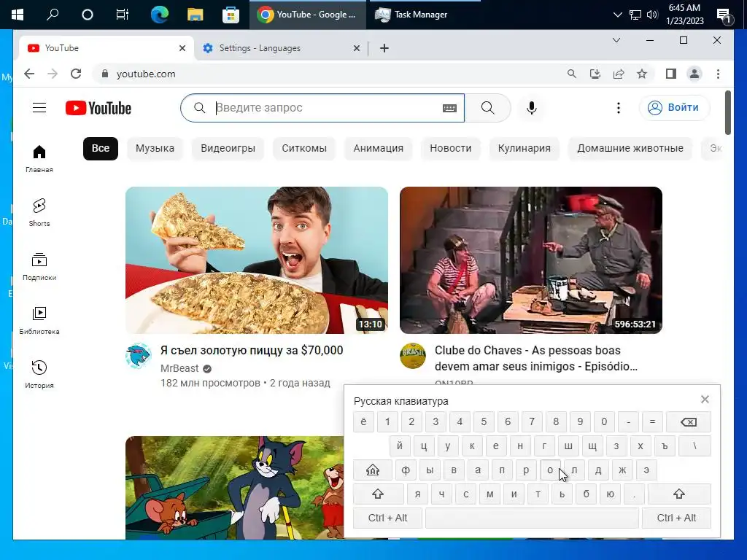
Task: Select the Домашние животные chip
Action: pos(630,149)
